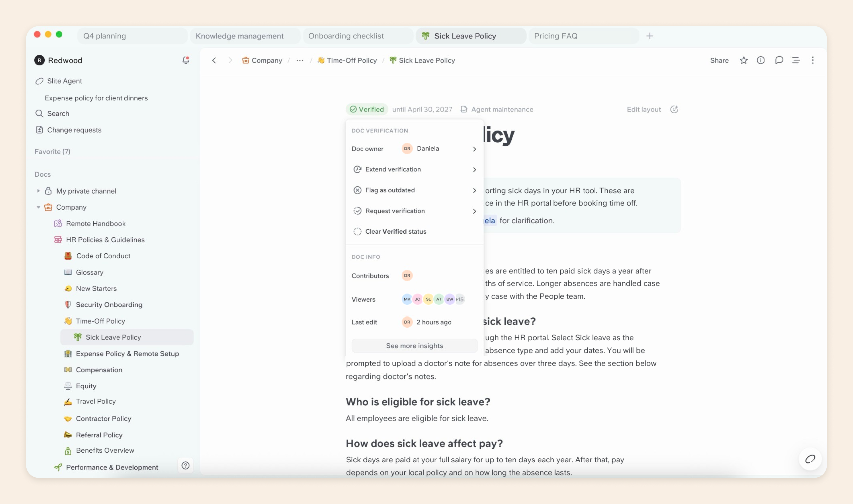Image resolution: width=853 pixels, height=504 pixels.
Task: Expand Flag as outdated options
Action: 414,190
